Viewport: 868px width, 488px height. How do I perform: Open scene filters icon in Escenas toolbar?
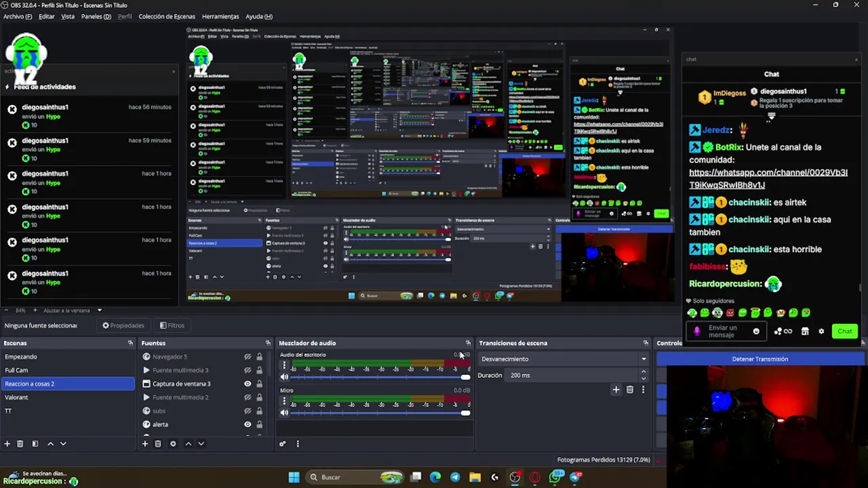tap(35, 444)
